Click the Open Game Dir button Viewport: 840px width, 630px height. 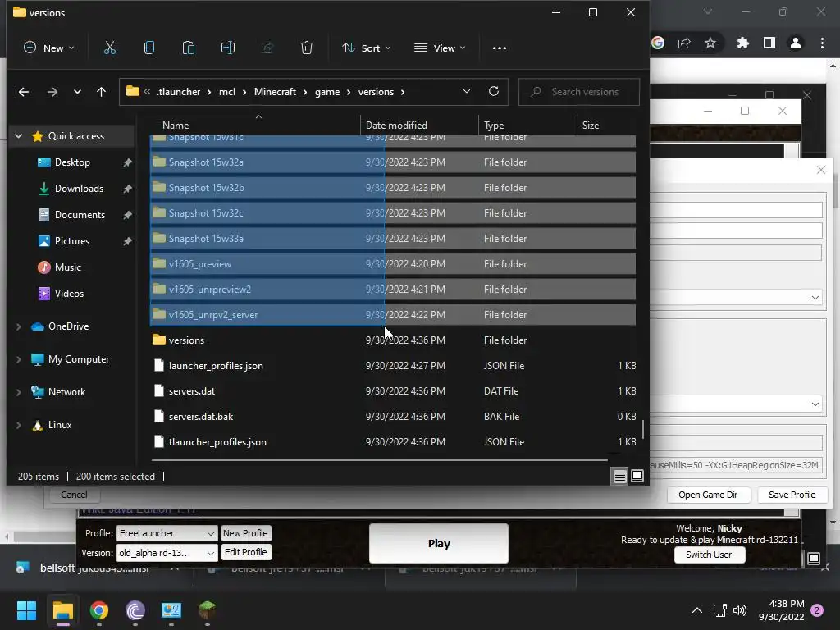coord(708,495)
